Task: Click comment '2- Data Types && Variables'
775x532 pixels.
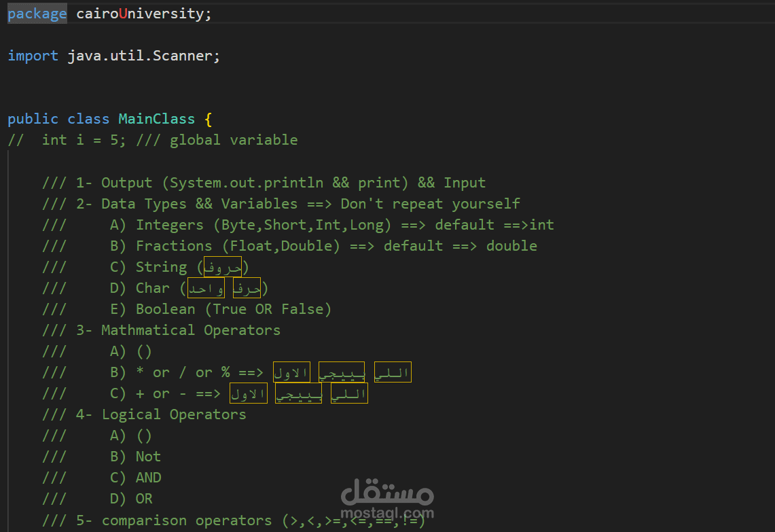Action: click(x=281, y=205)
